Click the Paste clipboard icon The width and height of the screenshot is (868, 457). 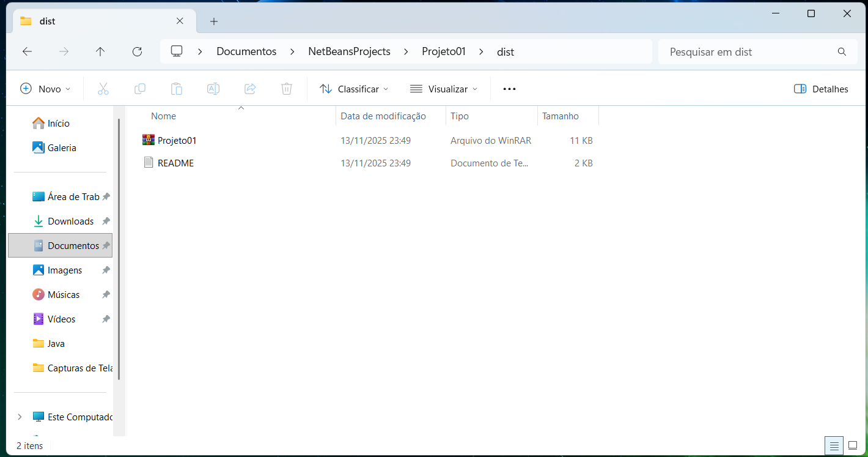pos(176,89)
